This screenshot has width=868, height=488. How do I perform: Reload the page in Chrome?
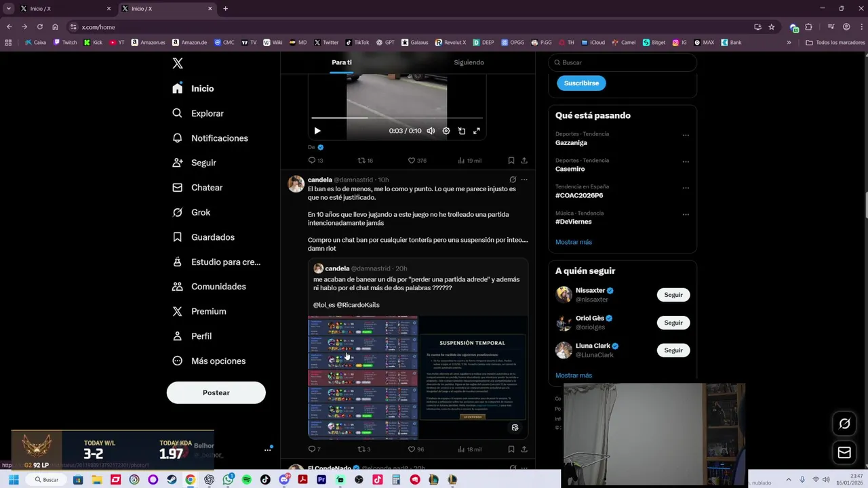[x=40, y=27]
